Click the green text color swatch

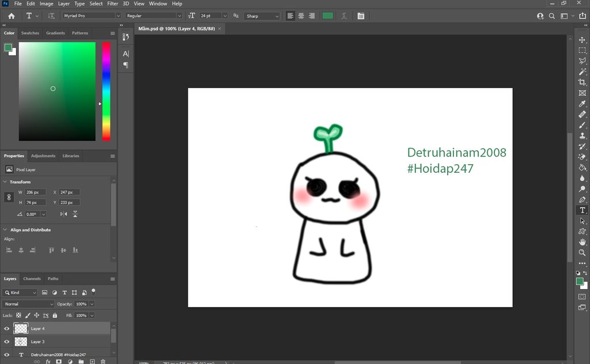tap(327, 16)
